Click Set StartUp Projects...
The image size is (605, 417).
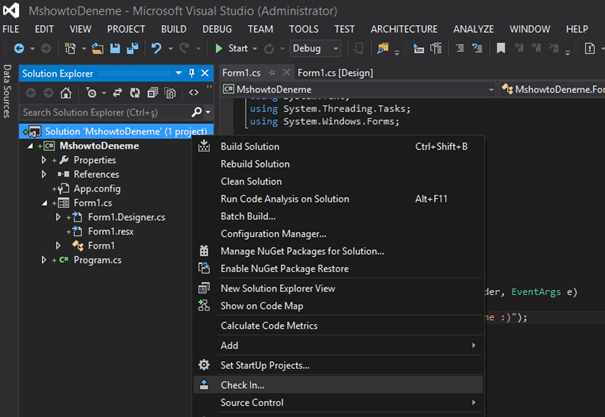tap(338, 365)
